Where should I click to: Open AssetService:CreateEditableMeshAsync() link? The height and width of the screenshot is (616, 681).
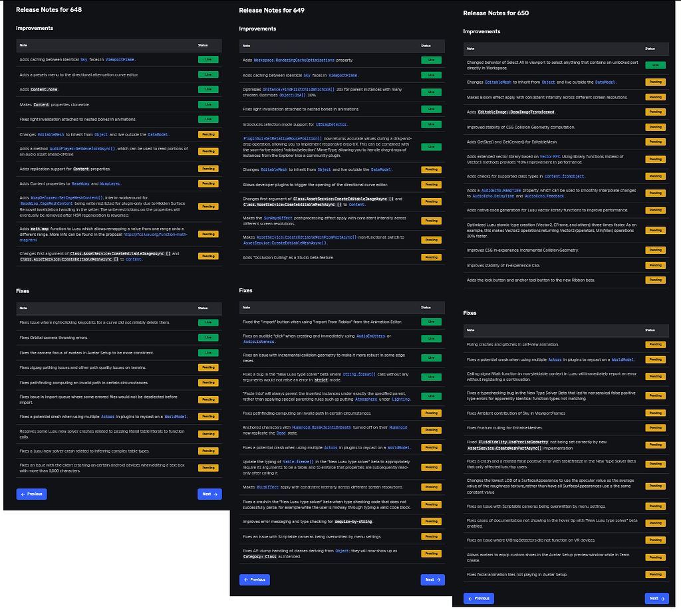[285, 243]
